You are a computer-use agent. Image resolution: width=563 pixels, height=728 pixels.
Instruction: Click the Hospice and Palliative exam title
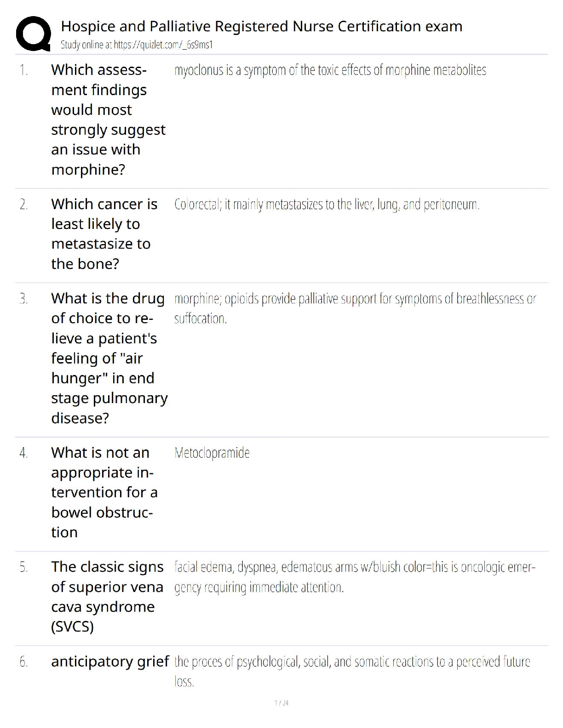click(261, 26)
